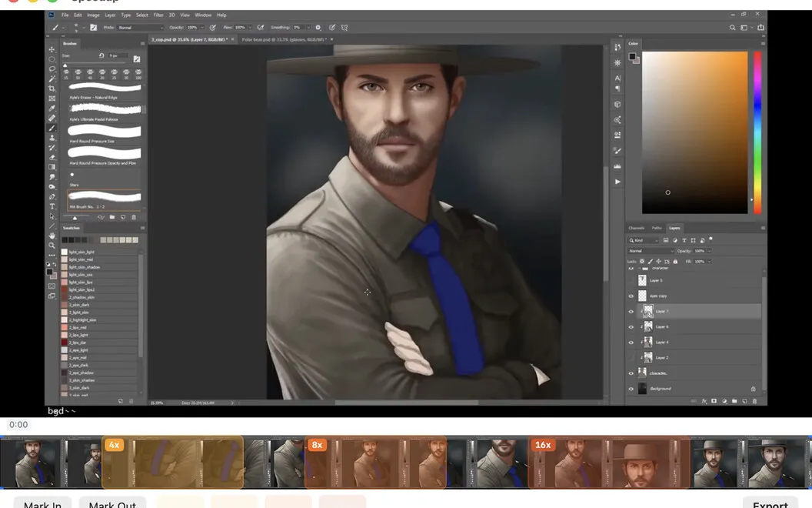Open the layer blend mode dropdown
This screenshot has width=812, height=508.
[651, 251]
